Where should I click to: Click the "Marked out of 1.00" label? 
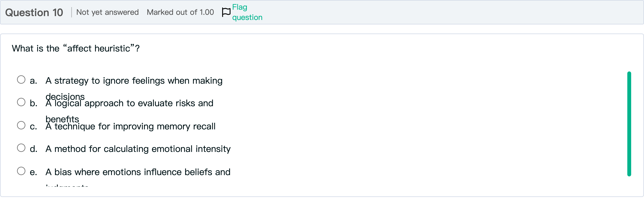coord(180,12)
